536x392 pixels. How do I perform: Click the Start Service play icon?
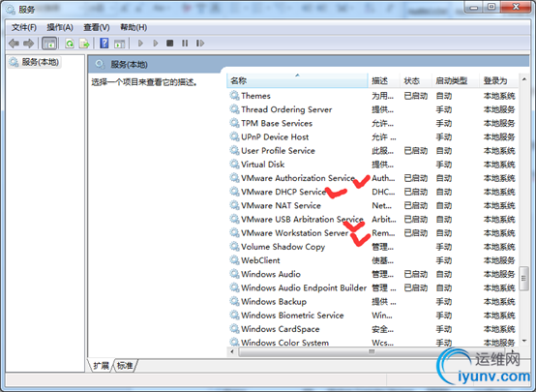[x=140, y=44]
